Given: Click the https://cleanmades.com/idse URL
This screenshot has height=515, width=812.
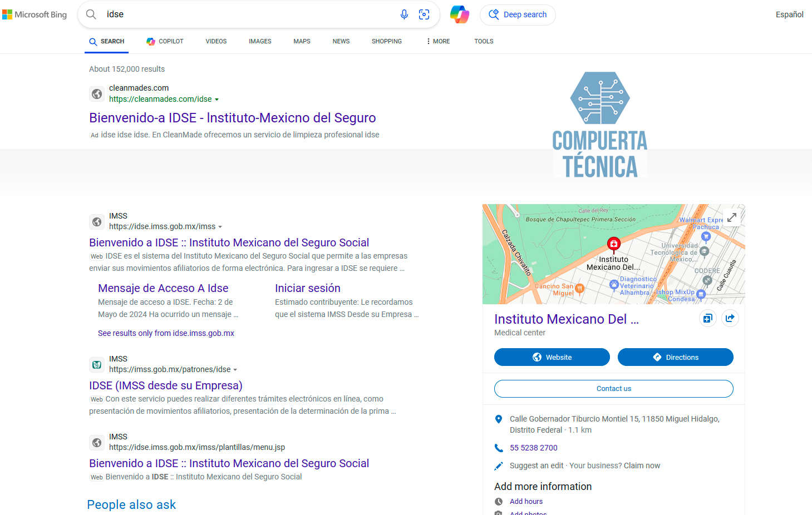Looking at the screenshot, I should pos(160,99).
